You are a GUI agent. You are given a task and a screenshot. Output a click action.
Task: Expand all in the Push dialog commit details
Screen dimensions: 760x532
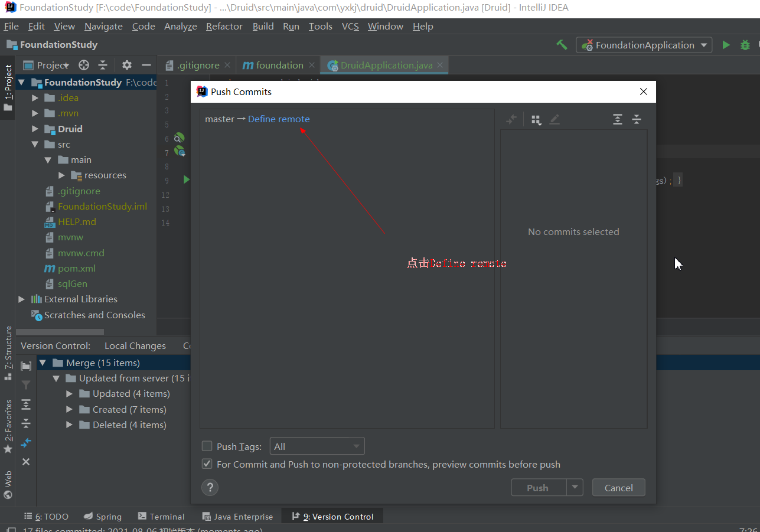tap(617, 119)
